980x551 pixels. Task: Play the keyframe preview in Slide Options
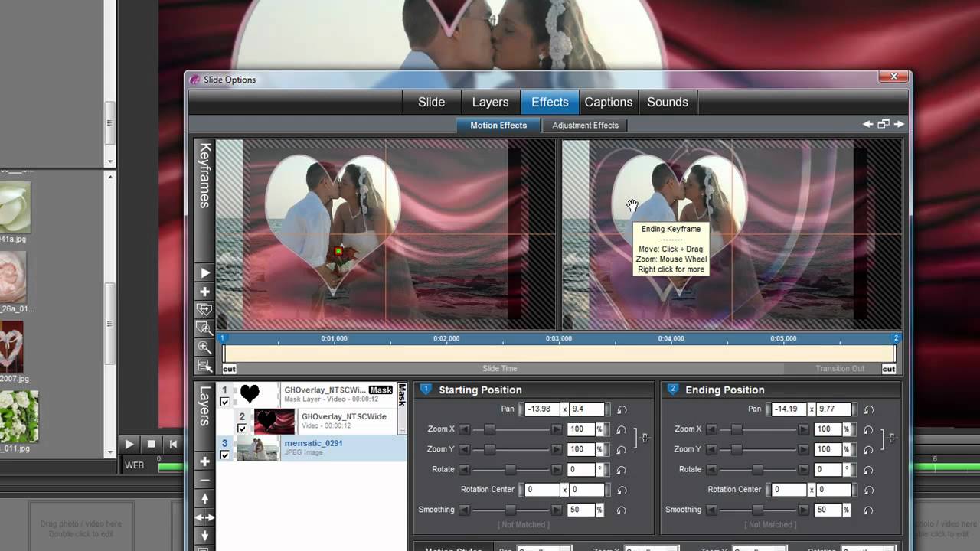click(x=204, y=273)
